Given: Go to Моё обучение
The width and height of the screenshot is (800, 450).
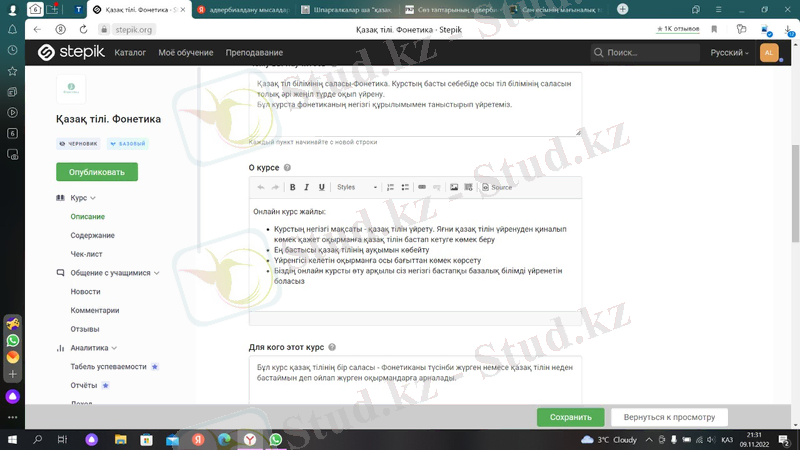Looking at the screenshot, I should [x=186, y=53].
